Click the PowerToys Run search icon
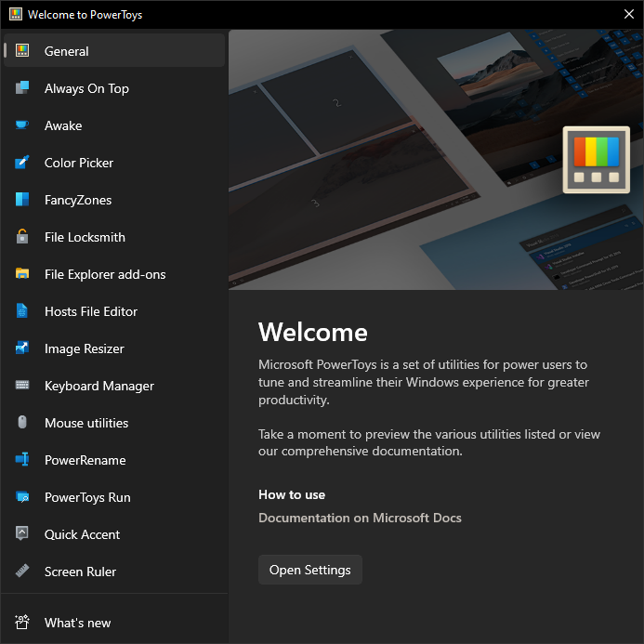This screenshot has width=644, height=644. (22, 497)
